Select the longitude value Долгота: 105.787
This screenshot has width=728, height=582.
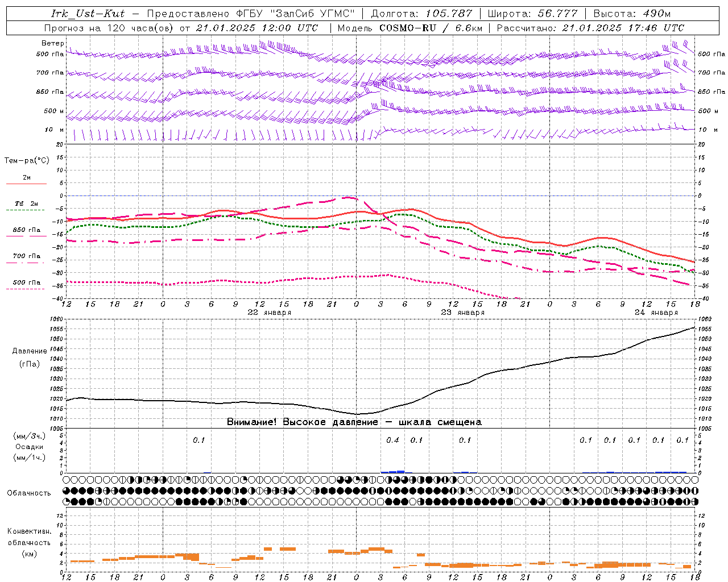pyautogui.click(x=421, y=14)
